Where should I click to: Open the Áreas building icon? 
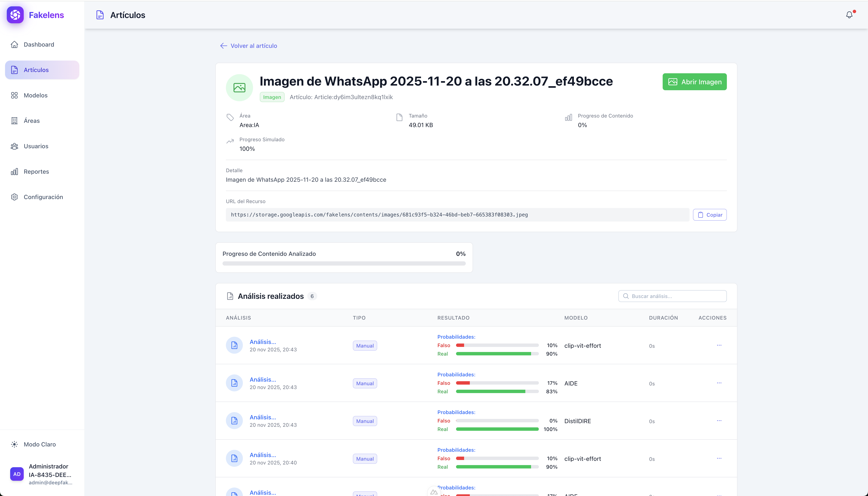coord(14,121)
